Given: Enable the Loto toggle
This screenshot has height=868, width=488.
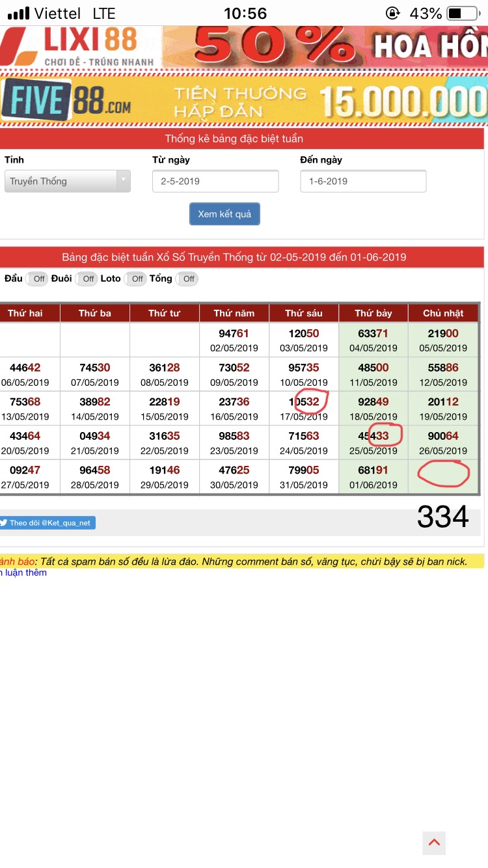Looking at the screenshot, I should tap(137, 279).
